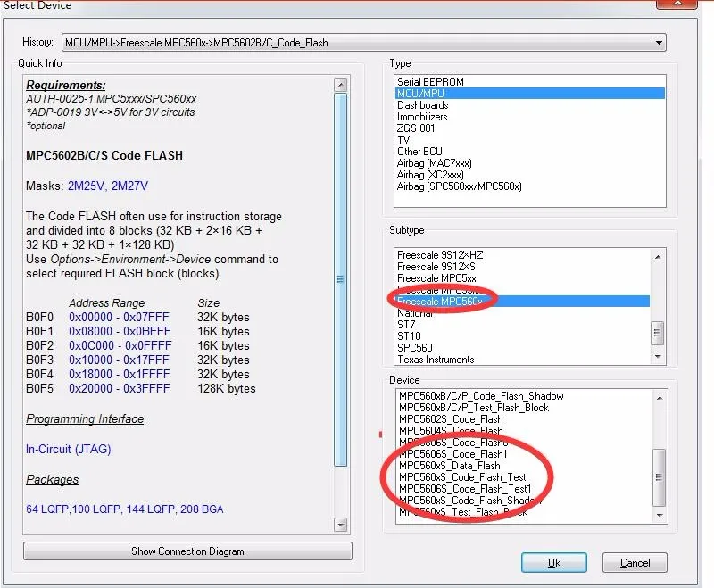Close the Select Device window
The width and height of the screenshot is (714, 588).
point(677,4)
